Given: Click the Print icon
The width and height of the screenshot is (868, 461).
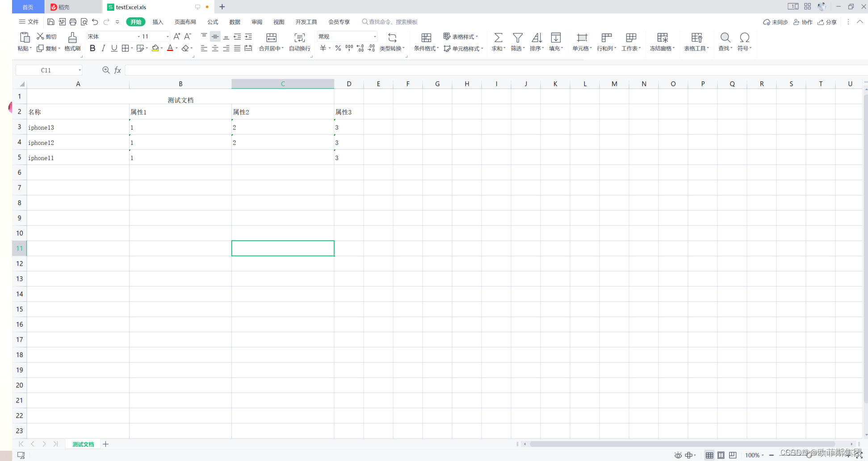Looking at the screenshot, I should [x=73, y=22].
